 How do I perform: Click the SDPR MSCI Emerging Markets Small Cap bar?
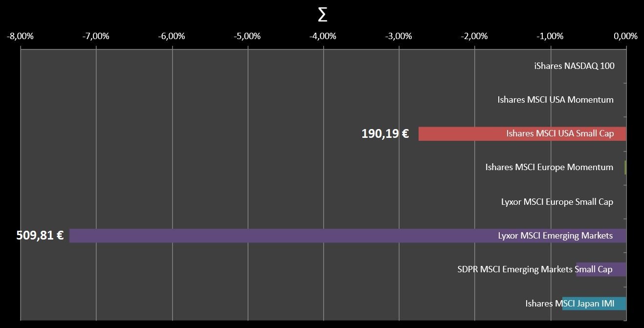[600, 269]
